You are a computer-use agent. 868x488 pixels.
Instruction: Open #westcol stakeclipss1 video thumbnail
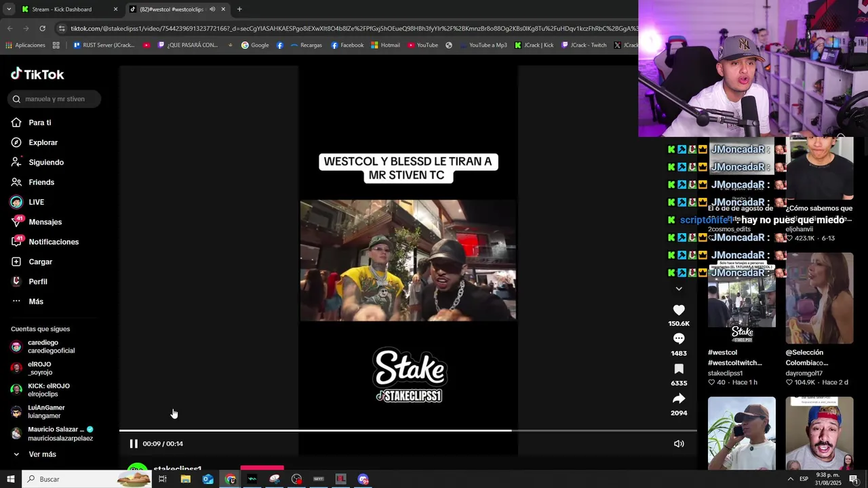click(x=742, y=298)
